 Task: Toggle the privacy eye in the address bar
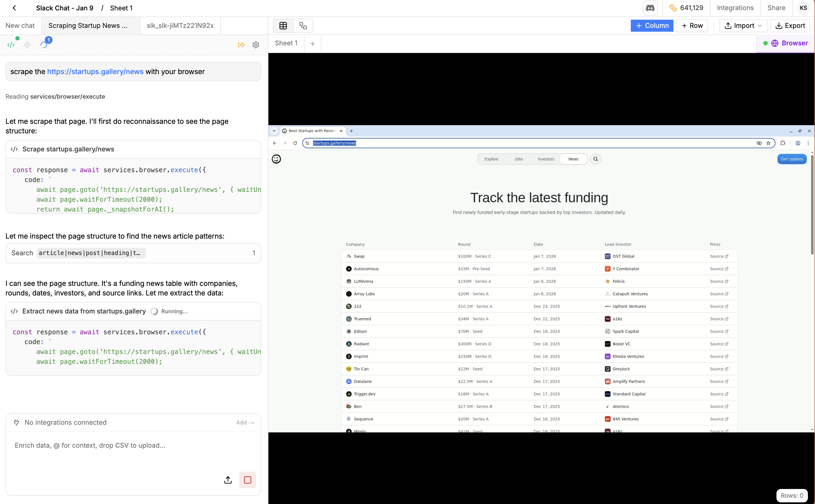pyautogui.click(x=759, y=143)
